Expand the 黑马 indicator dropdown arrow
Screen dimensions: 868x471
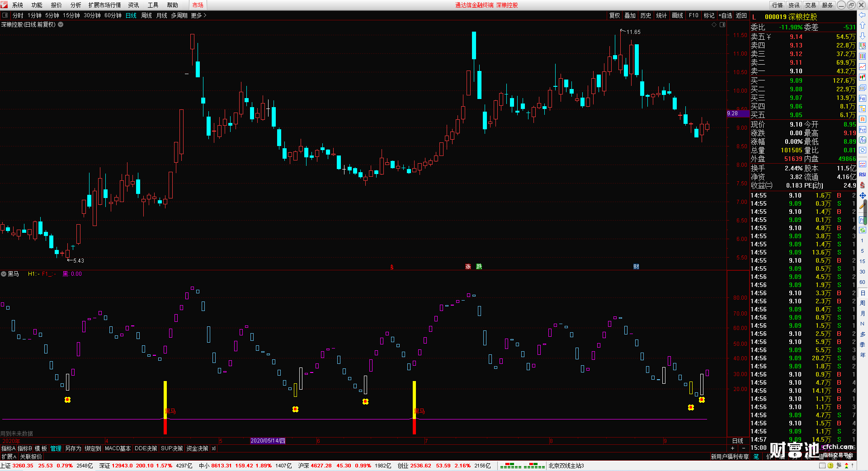[x=4, y=274]
